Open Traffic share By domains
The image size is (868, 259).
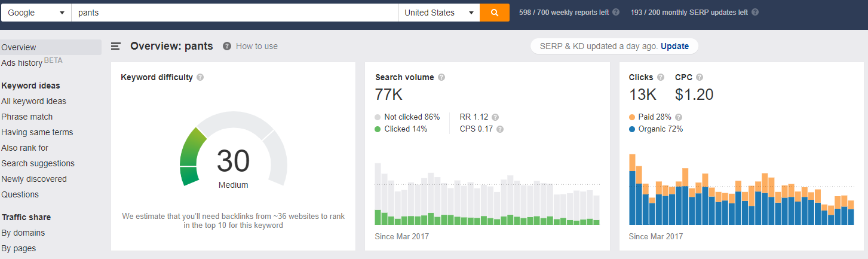pyautogui.click(x=23, y=233)
